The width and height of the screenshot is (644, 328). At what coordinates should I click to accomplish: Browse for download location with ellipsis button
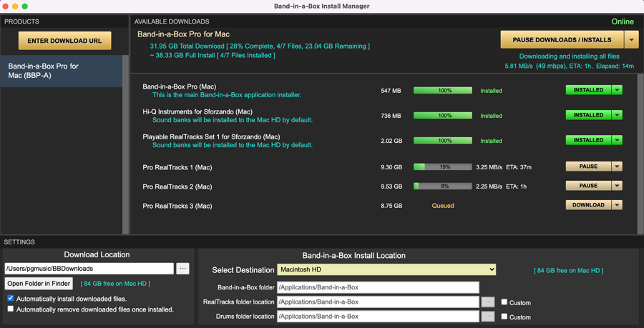182,269
